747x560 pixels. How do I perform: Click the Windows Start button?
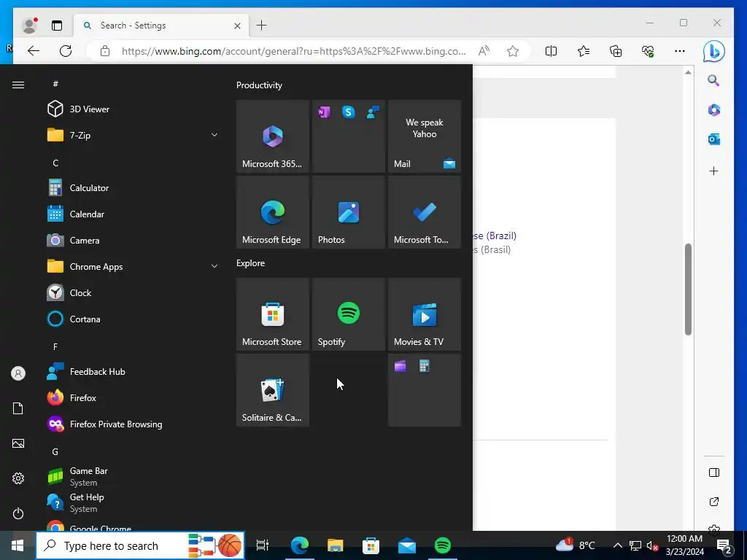pos(18,545)
